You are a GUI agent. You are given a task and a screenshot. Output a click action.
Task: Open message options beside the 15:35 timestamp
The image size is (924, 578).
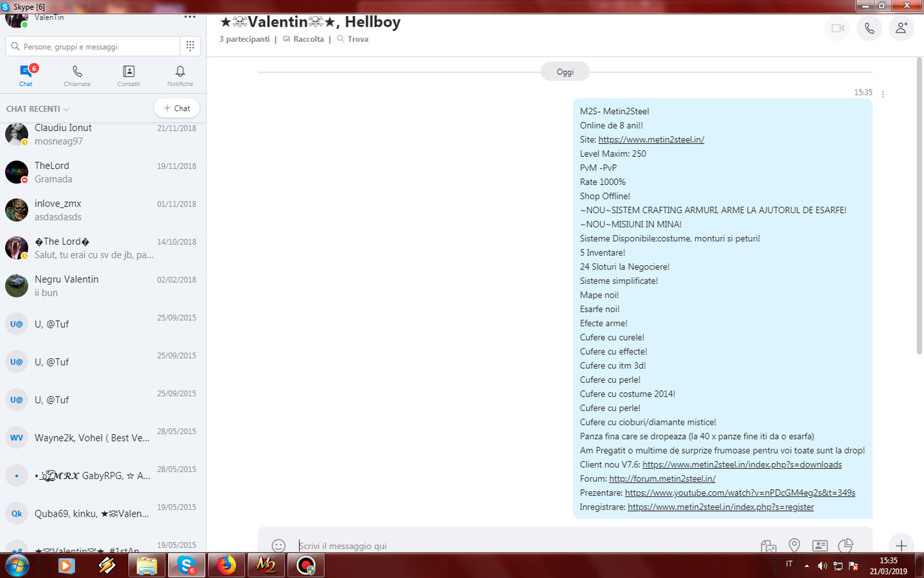pyautogui.click(x=883, y=94)
